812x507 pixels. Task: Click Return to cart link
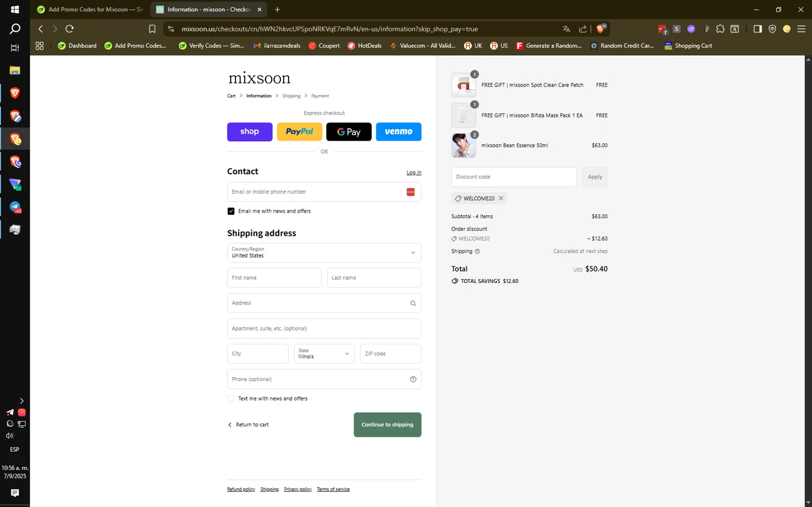coord(248,425)
